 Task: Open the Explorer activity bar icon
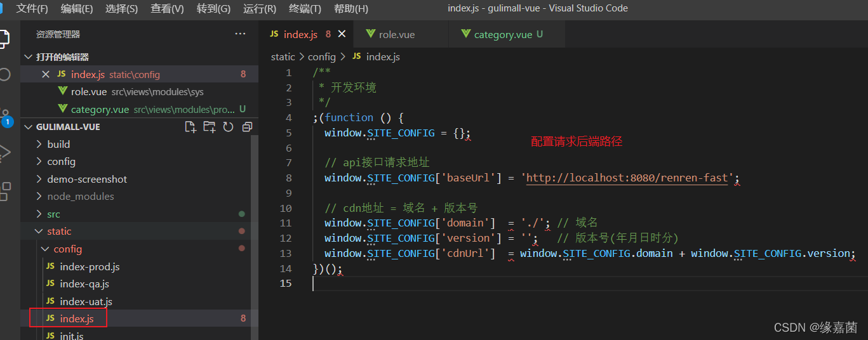tap(4, 38)
